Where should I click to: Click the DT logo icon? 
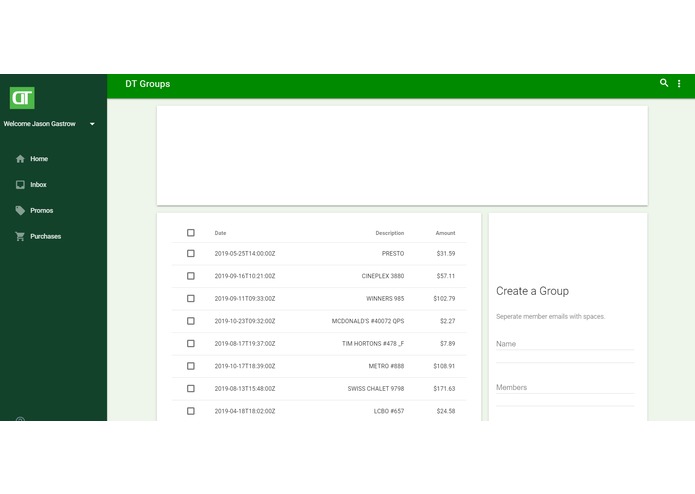[22, 97]
